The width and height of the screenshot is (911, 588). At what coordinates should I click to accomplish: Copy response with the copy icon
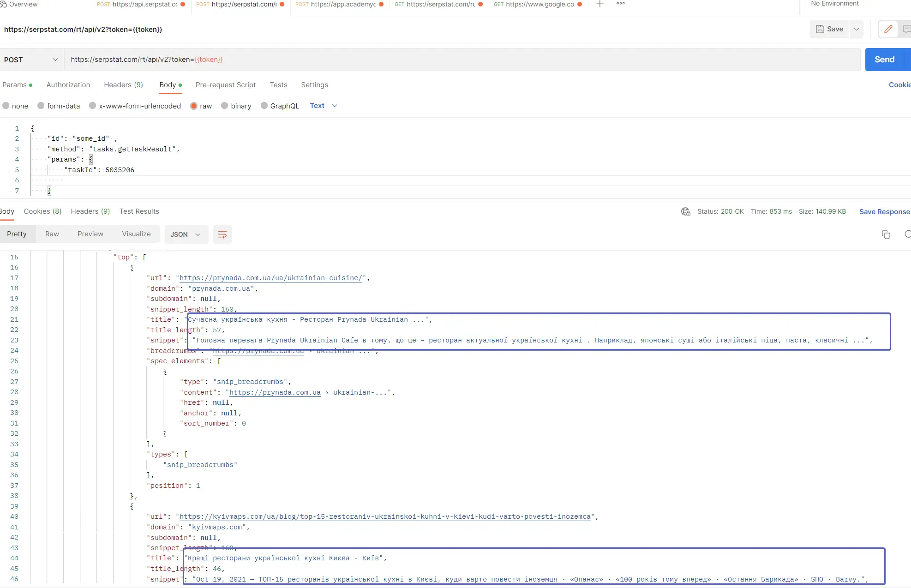[x=886, y=234]
